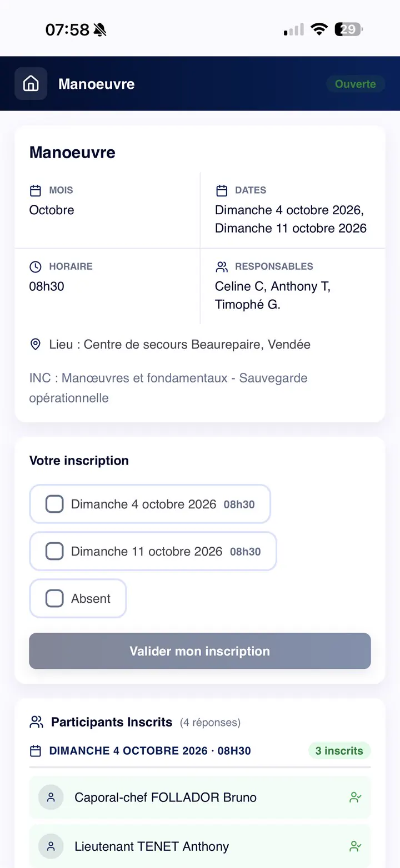Click the 3 inscrits badge

pos(339,751)
